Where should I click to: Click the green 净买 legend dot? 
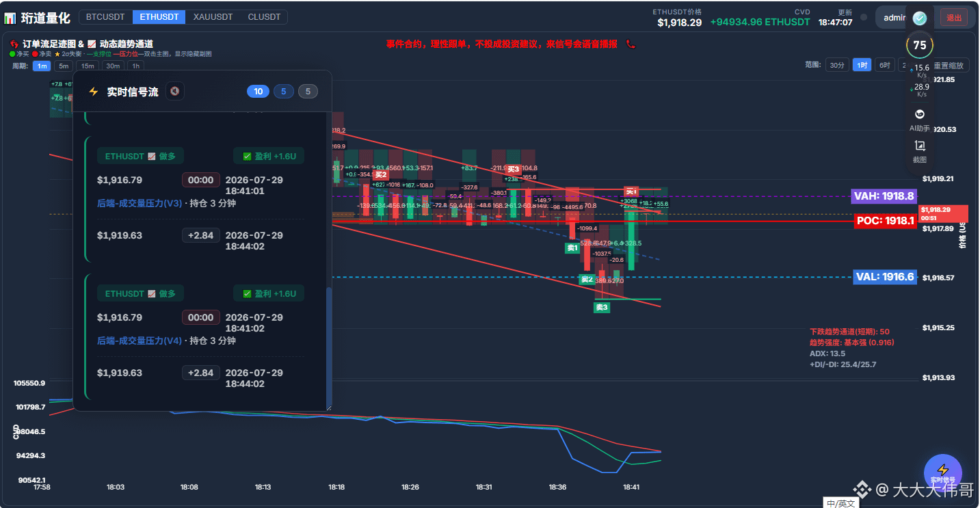pos(12,53)
